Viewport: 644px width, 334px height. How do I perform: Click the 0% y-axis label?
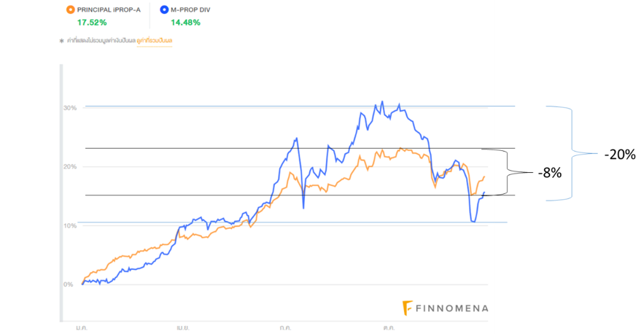point(68,284)
